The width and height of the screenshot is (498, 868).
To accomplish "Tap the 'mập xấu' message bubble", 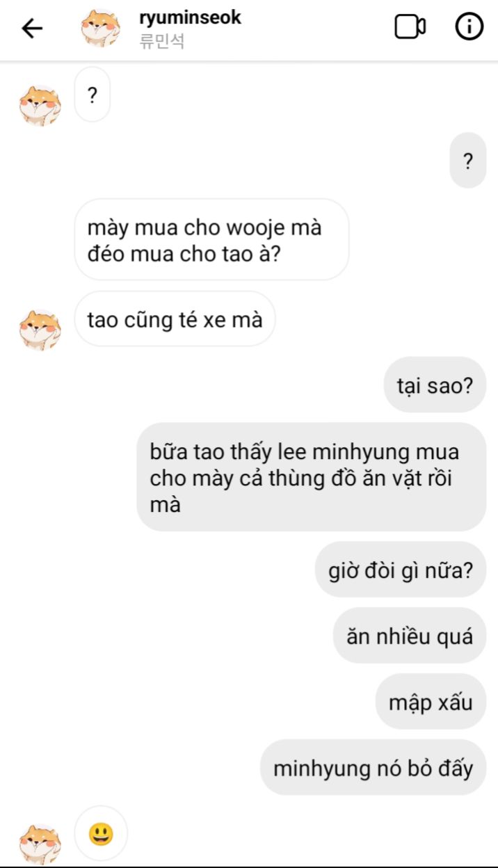I will pos(431,702).
